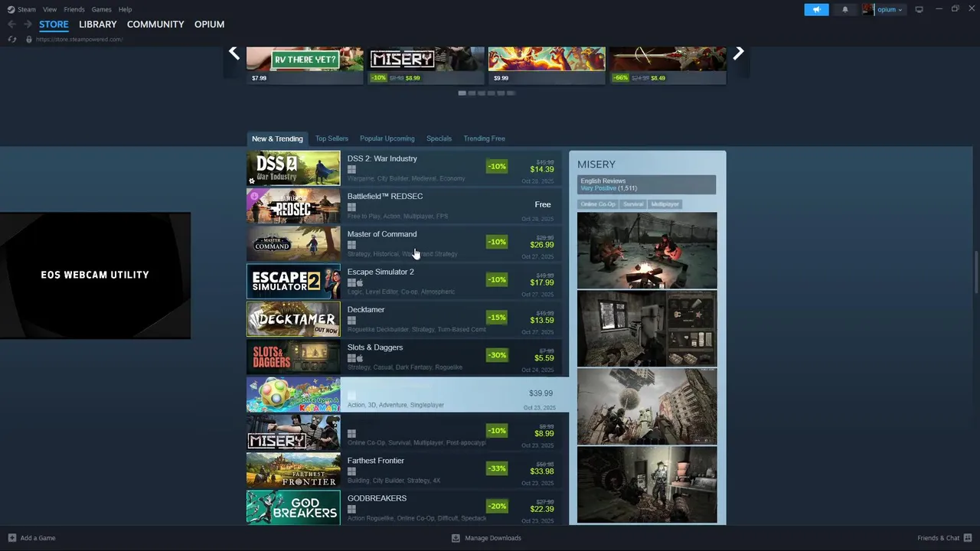980x551 pixels.
Task: Click the -30% Slots & Daggers discount badge
Action: [x=497, y=355]
